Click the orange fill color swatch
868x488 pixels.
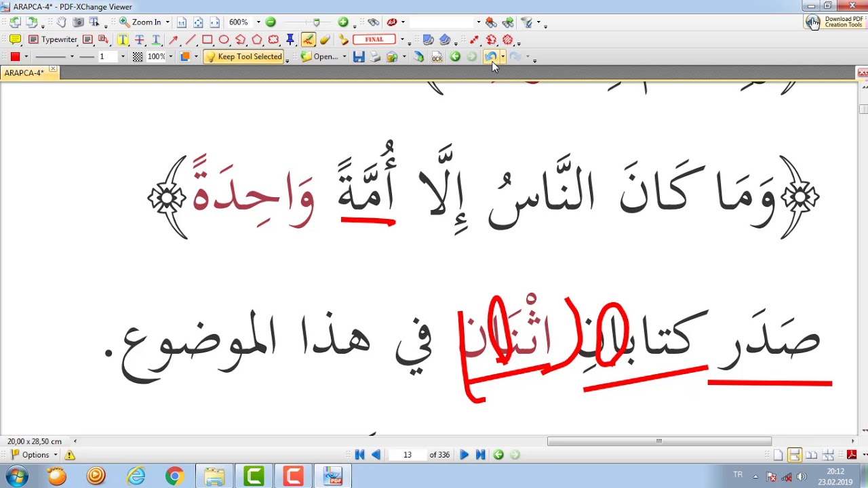click(184, 57)
